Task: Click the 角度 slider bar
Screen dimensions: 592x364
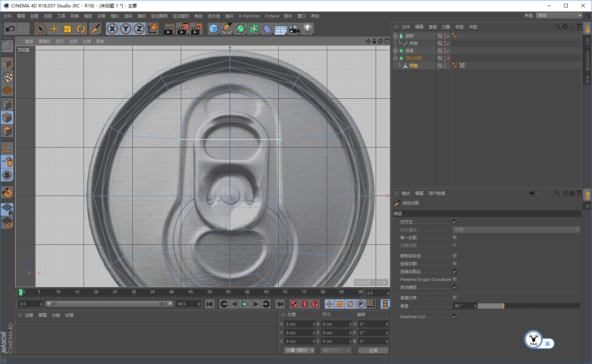Action: click(528, 306)
